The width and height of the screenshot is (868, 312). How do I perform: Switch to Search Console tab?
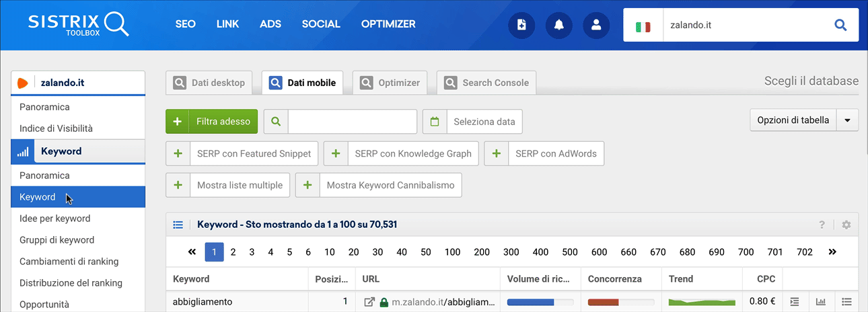point(486,83)
